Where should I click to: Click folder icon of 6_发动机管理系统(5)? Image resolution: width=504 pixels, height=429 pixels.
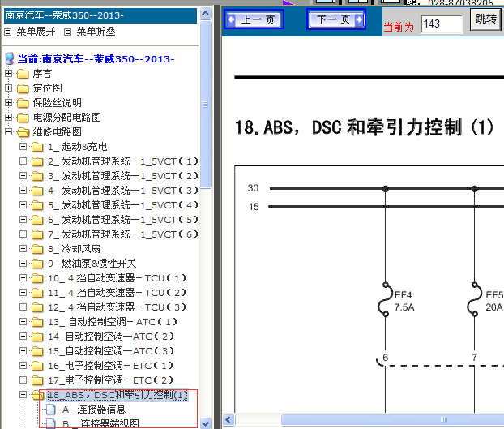coord(37,220)
